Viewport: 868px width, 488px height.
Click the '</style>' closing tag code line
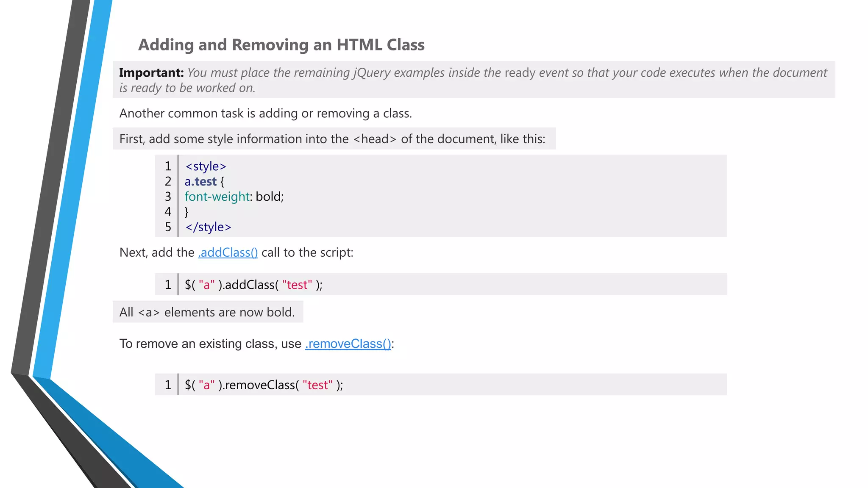(x=208, y=227)
